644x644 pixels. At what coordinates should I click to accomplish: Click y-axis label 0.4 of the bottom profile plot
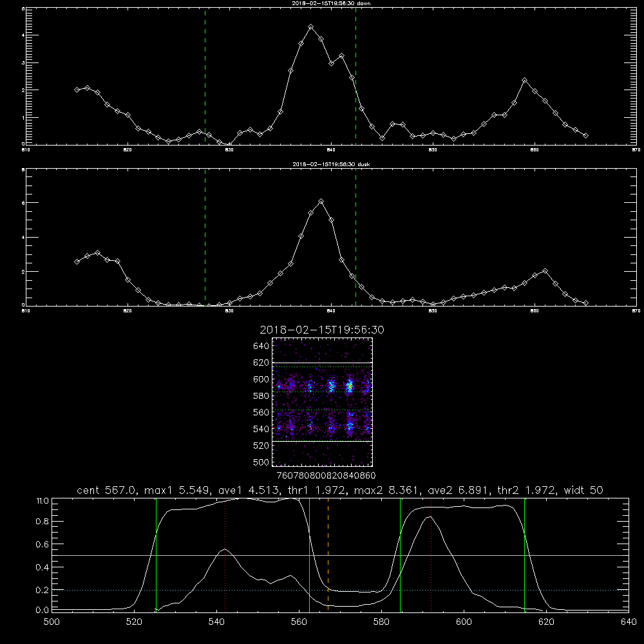pos(42,567)
